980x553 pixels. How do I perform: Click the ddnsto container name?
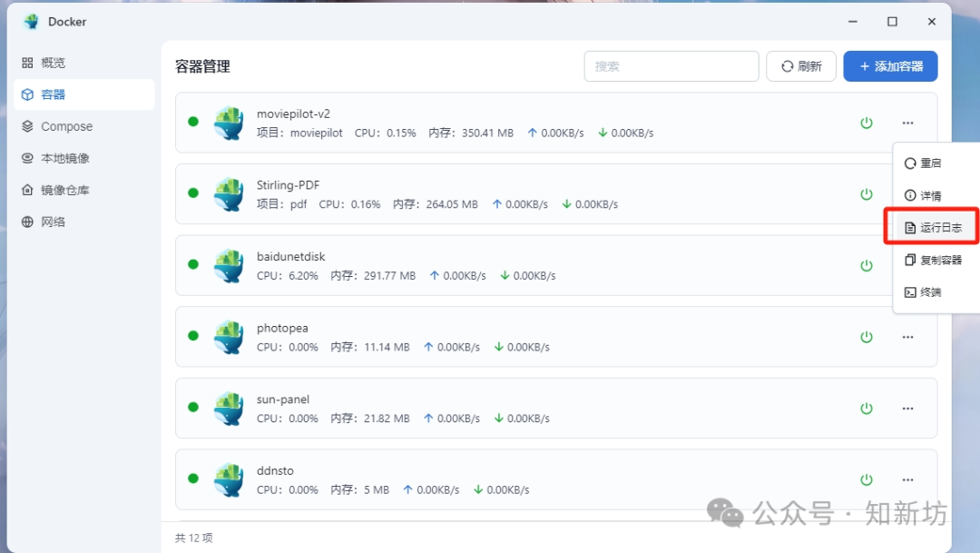(x=275, y=470)
